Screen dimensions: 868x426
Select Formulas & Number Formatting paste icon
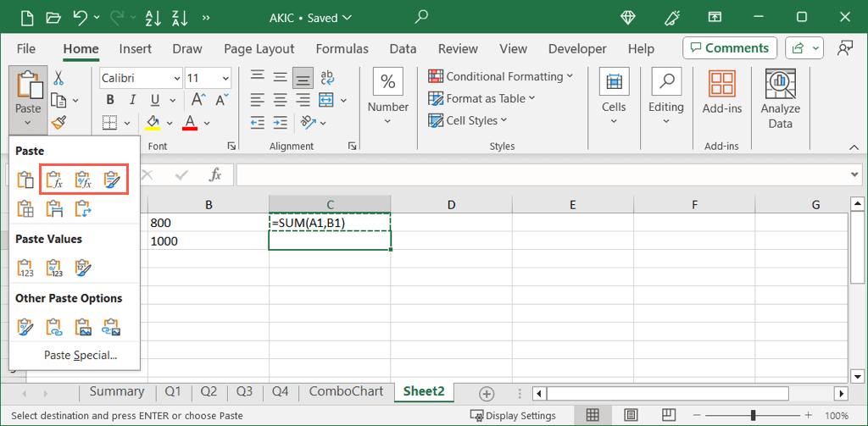pyautogui.click(x=83, y=180)
